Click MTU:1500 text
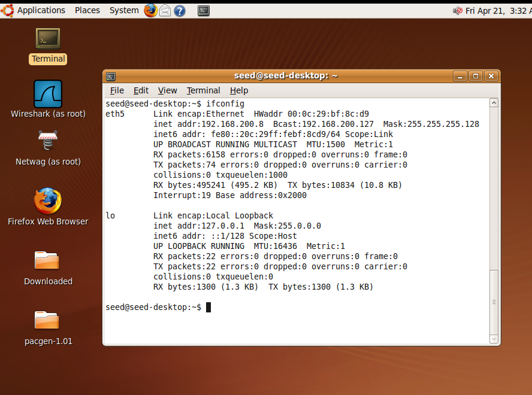 click(x=326, y=144)
